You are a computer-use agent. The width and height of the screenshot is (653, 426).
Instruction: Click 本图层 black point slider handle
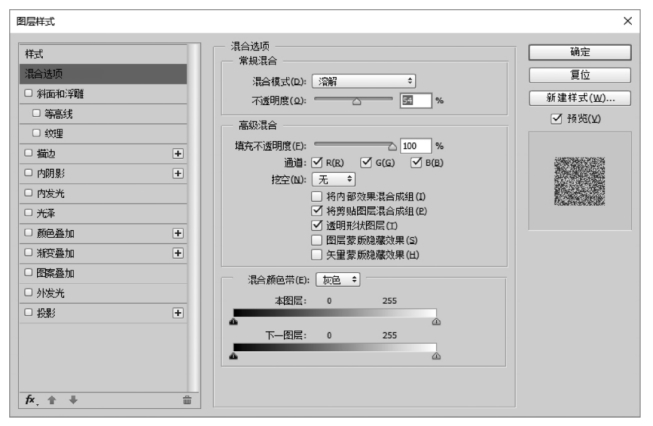[234, 321]
